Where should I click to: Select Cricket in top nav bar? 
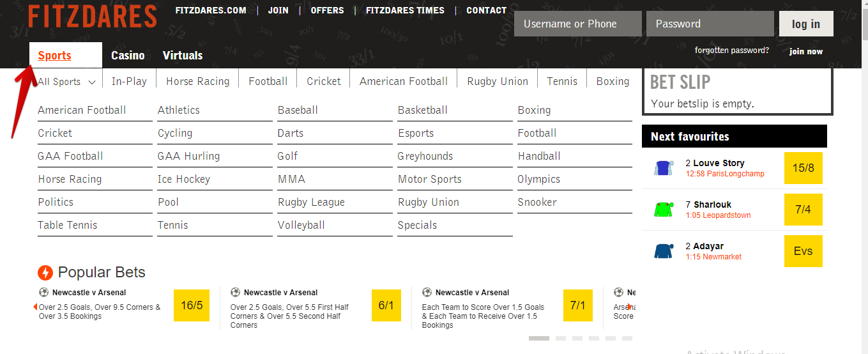[324, 82]
